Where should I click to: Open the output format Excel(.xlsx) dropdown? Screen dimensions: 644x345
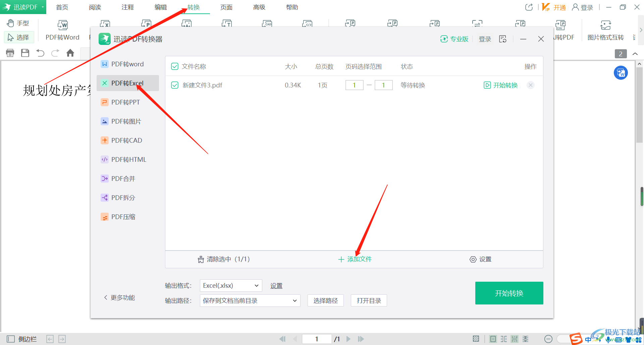(x=231, y=285)
